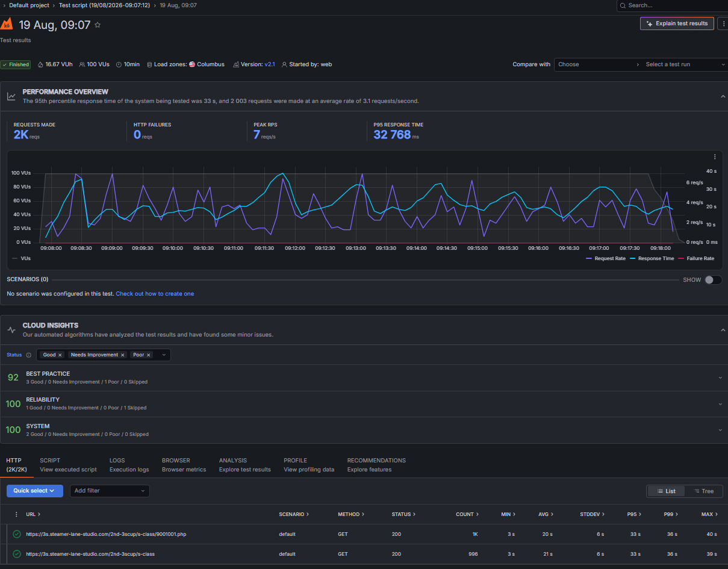This screenshot has height=569, width=728.
Task: Click the version icon beside Version label
Action: tap(236, 64)
